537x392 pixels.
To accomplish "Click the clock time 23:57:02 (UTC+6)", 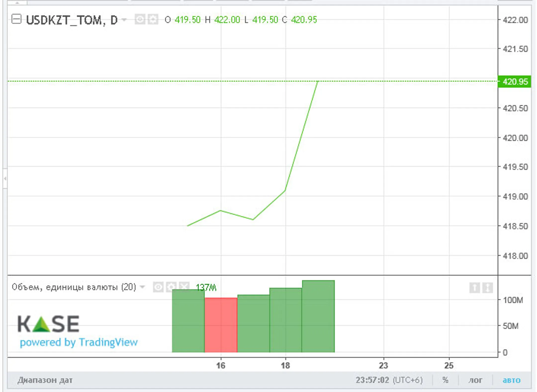I will [x=389, y=380].
